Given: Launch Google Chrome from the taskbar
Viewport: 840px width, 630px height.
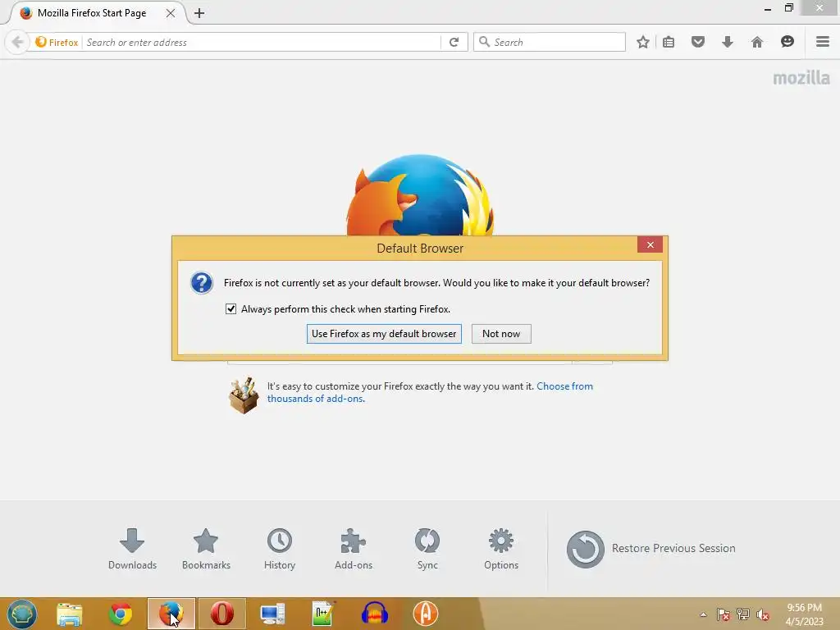Looking at the screenshot, I should point(121,614).
